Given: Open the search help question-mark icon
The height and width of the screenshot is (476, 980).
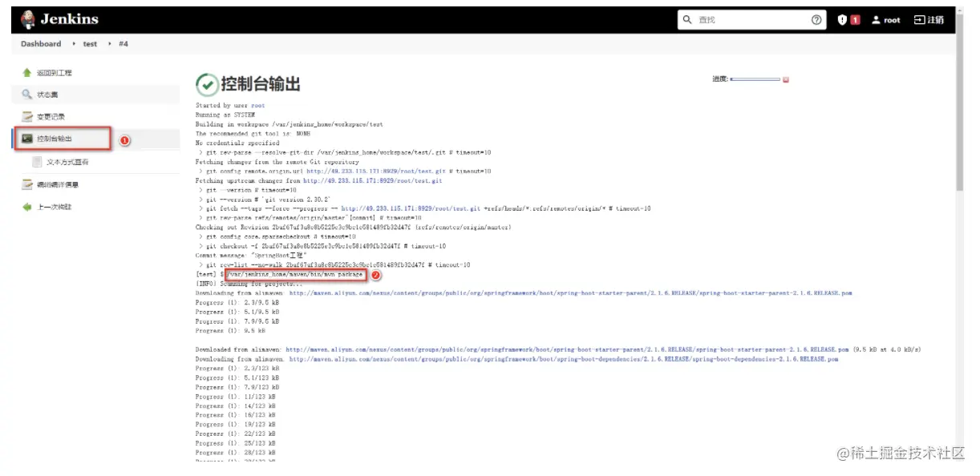Looking at the screenshot, I should 816,20.
